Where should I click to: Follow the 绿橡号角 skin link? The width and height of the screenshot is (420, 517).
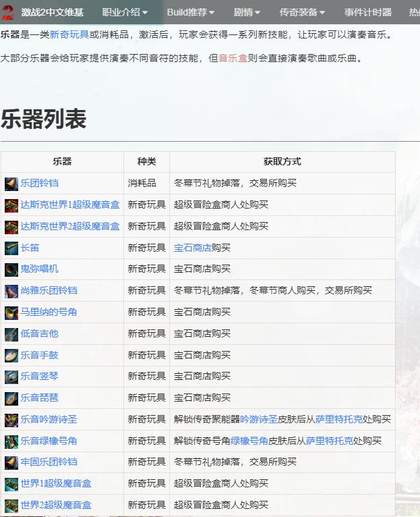[x=249, y=441]
